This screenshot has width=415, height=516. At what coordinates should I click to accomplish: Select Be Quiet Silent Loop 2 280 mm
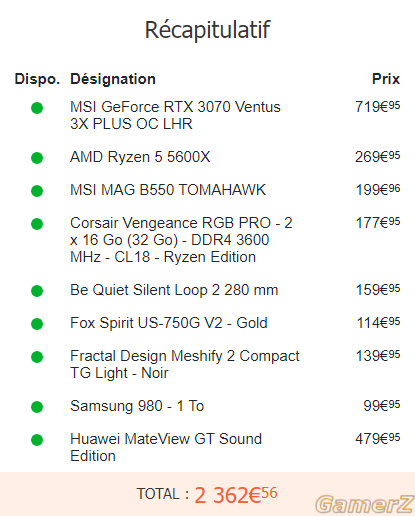click(174, 290)
